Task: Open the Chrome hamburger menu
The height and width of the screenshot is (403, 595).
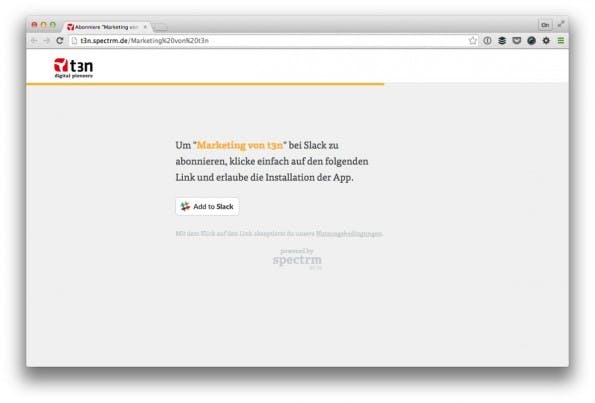Action: (560, 41)
